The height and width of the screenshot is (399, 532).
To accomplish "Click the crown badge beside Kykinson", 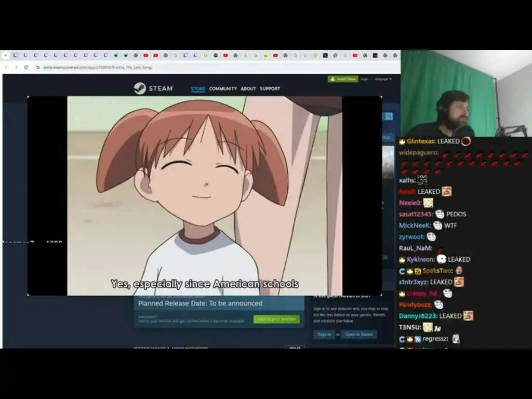I will coord(402,260).
